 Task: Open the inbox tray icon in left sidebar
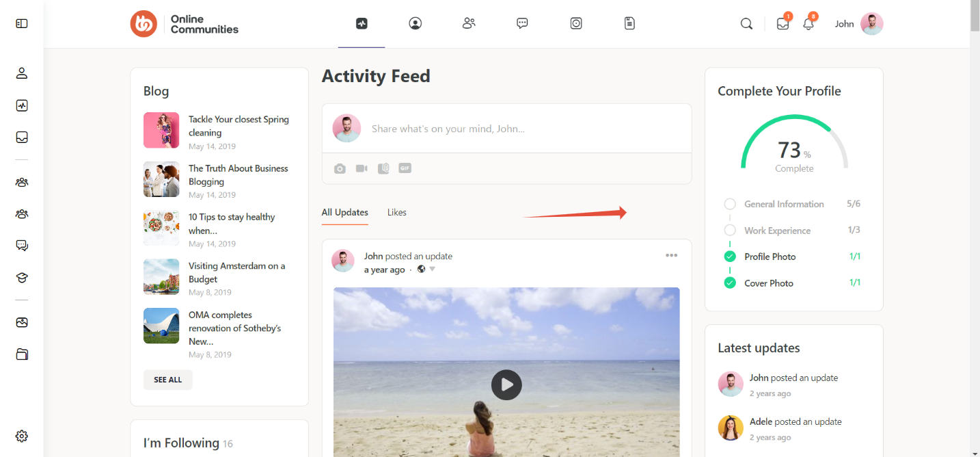[22, 138]
